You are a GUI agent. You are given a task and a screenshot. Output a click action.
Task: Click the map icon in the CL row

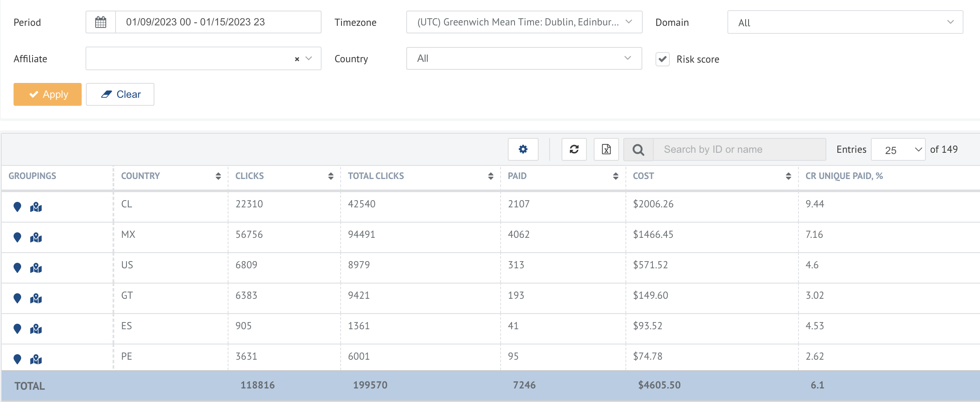point(36,207)
